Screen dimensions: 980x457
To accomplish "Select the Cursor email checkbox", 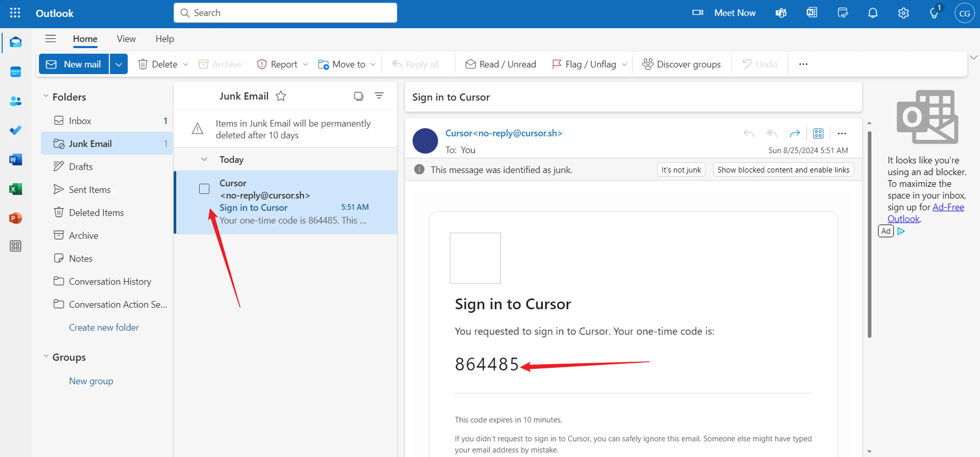I will (204, 188).
